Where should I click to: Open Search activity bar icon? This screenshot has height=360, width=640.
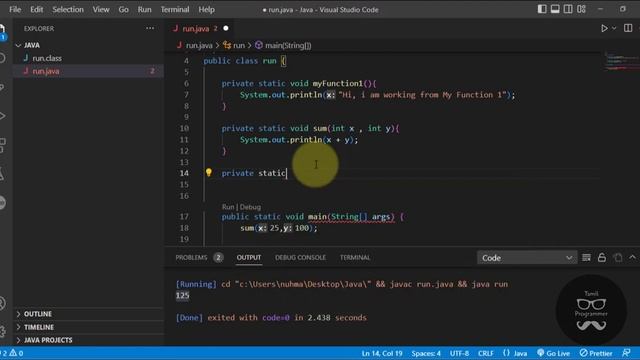pos(2,58)
